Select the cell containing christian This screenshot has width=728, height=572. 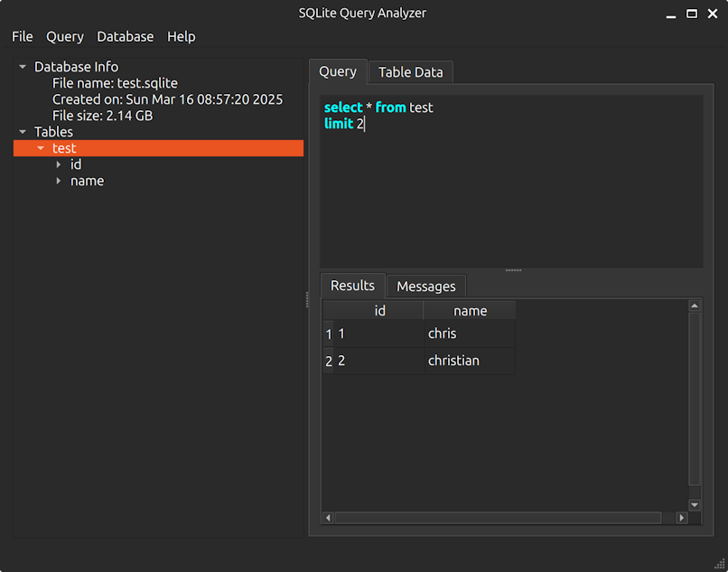click(470, 361)
